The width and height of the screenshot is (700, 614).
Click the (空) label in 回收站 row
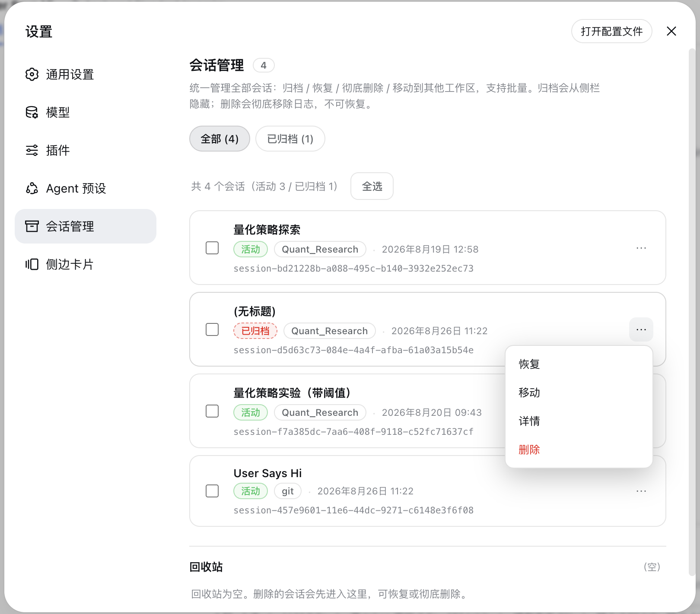pyautogui.click(x=652, y=567)
